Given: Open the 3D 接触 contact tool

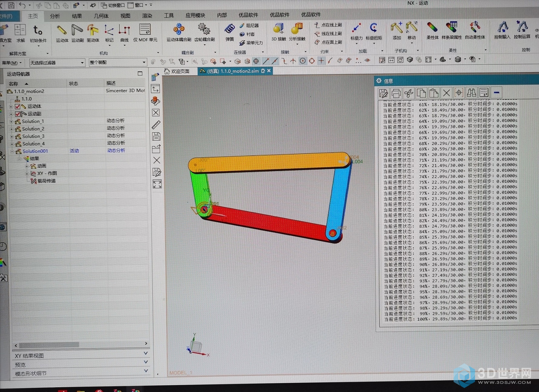Looking at the screenshot, I should (x=279, y=32).
